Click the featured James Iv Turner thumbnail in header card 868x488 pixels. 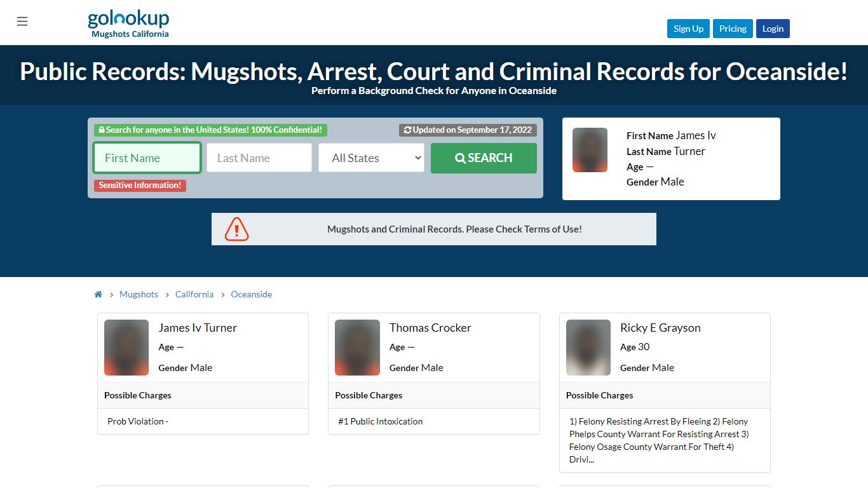(x=590, y=150)
